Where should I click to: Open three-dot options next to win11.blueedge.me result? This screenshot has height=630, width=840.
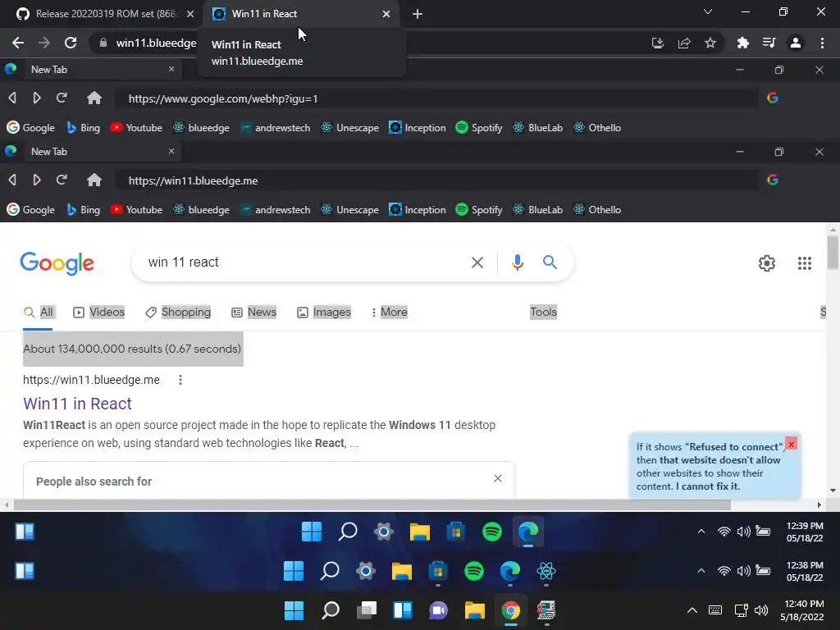pyautogui.click(x=180, y=380)
